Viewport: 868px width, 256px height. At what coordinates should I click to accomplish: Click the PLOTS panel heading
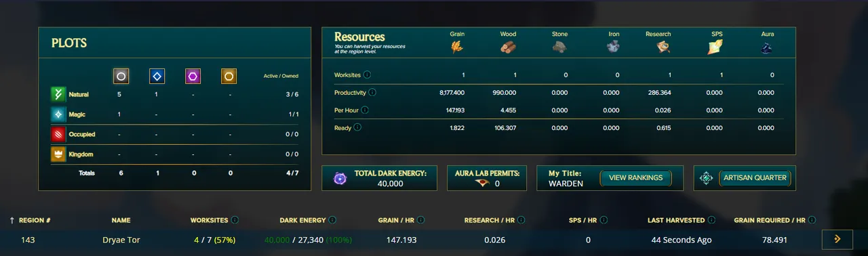coord(69,43)
